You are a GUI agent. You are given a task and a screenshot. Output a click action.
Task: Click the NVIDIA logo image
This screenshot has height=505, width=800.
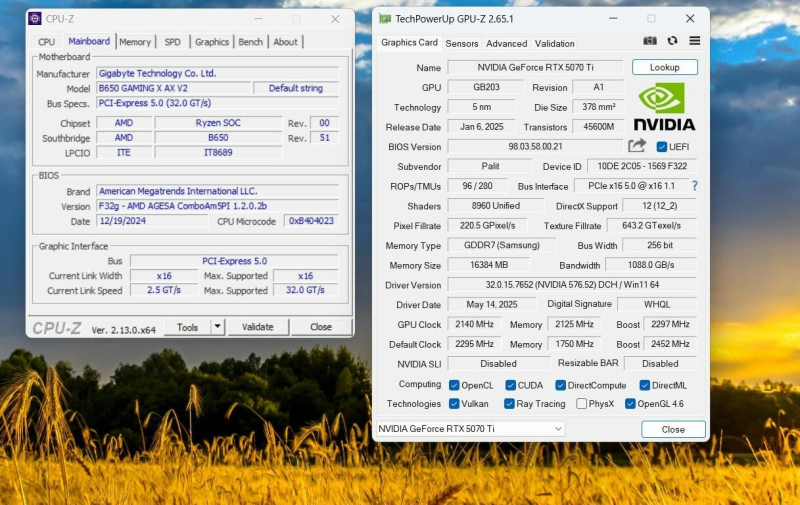665,107
